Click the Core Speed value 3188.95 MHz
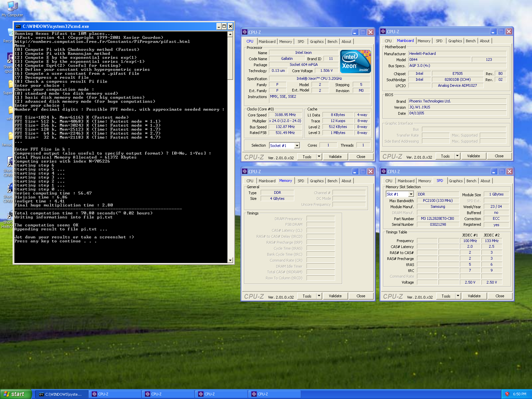This screenshot has height=399, width=532. tap(285, 115)
